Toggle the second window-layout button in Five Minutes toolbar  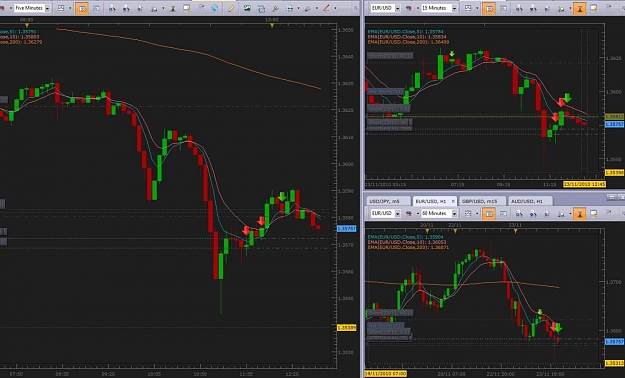[96, 8]
